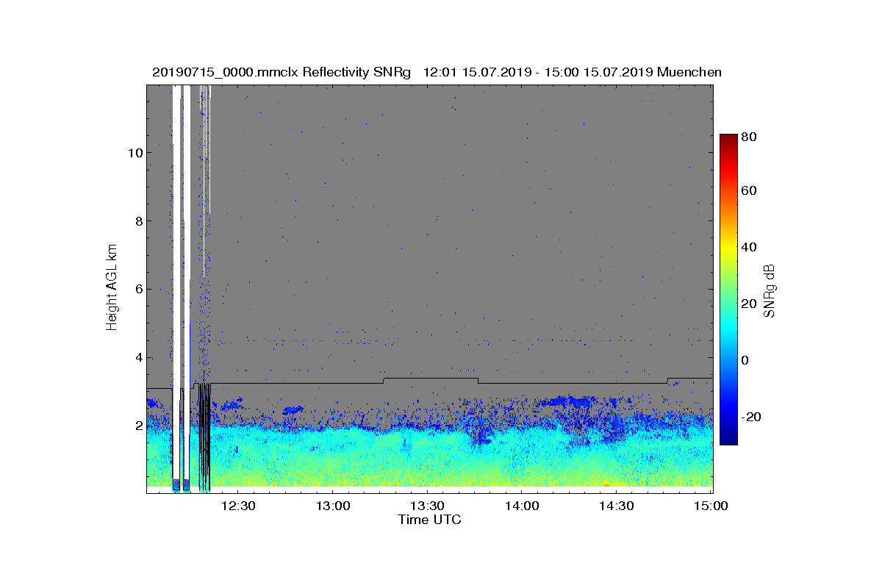
Task: Click the 14:30 time tick label
Action: click(x=617, y=506)
